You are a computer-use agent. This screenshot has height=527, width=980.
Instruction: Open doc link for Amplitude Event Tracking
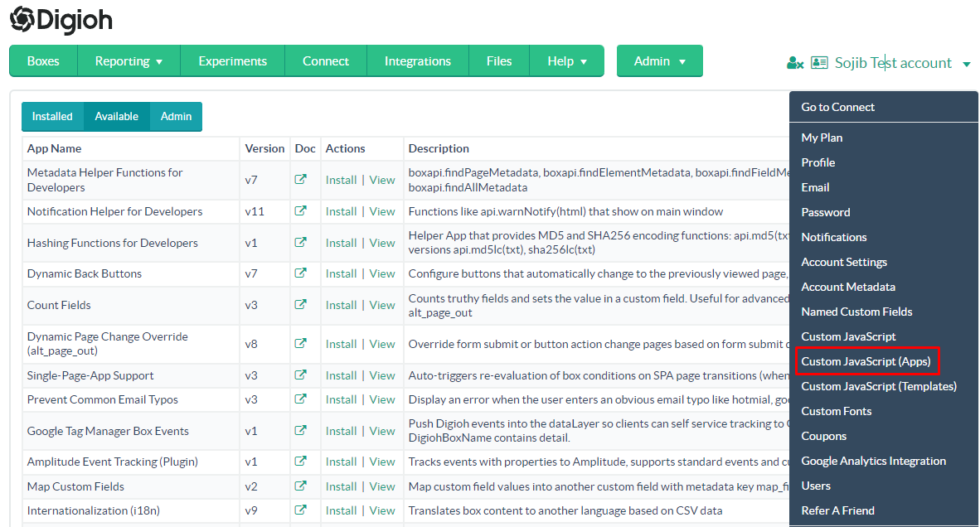click(x=301, y=461)
